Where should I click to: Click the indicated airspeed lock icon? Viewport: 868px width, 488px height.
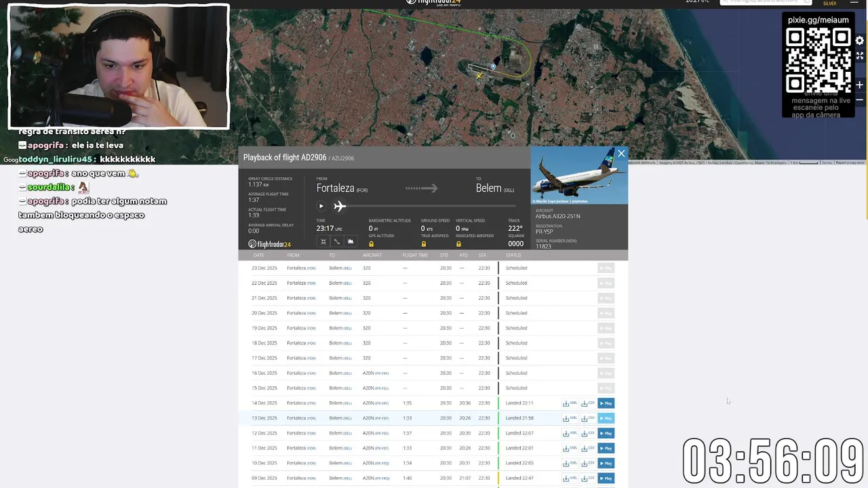[458, 244]
